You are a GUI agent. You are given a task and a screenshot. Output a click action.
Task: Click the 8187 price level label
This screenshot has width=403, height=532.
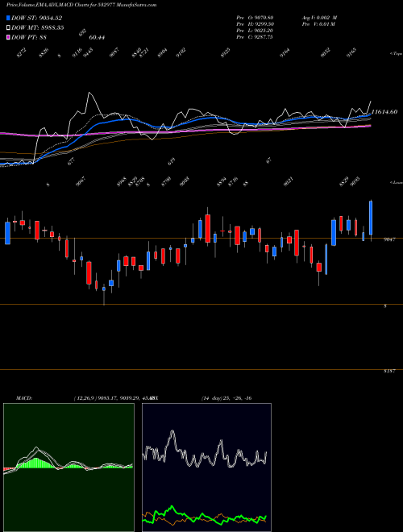click(389, 372)
